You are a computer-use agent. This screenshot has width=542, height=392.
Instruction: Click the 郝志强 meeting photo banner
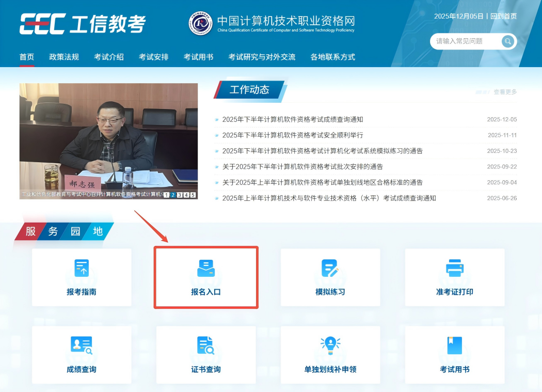point(108,137)
